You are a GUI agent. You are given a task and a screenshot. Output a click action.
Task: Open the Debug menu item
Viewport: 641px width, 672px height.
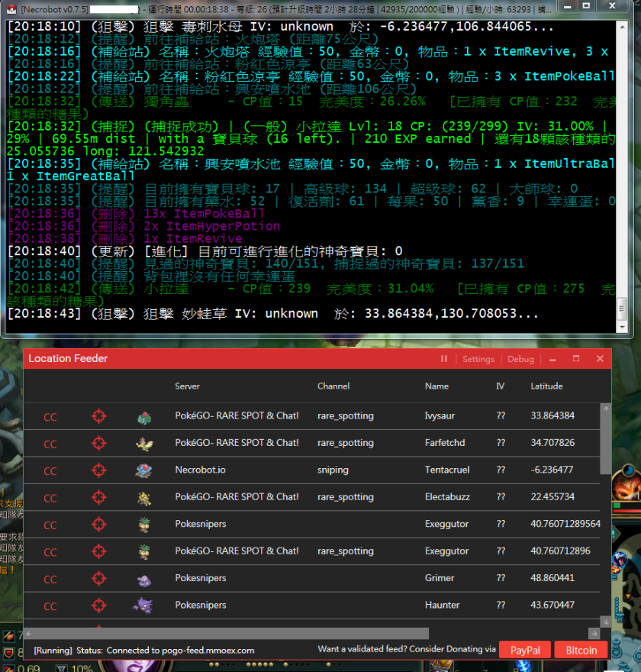pos(520,359)
